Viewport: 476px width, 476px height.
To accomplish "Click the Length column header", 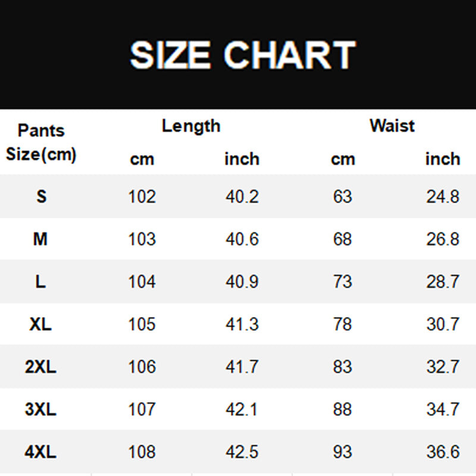I will tap(191, 126).
